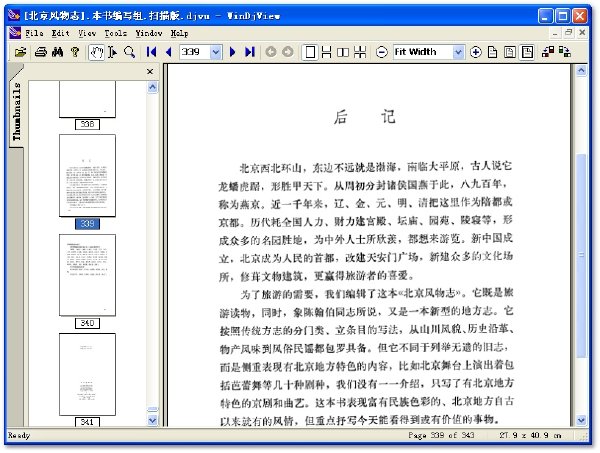Image resolution: width=600 pixels, height=453 pixels.
Task: Open the Tools menu
Action: click(115, 33)
